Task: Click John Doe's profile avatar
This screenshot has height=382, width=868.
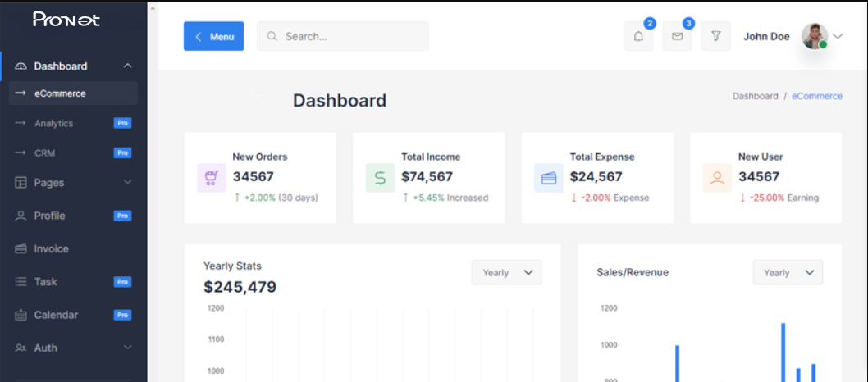Action: [815, 36]
